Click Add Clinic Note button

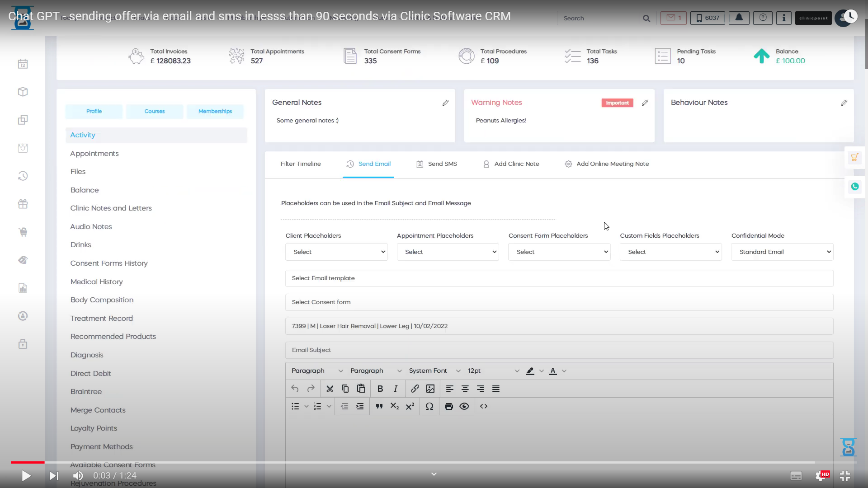coord(510,163)
